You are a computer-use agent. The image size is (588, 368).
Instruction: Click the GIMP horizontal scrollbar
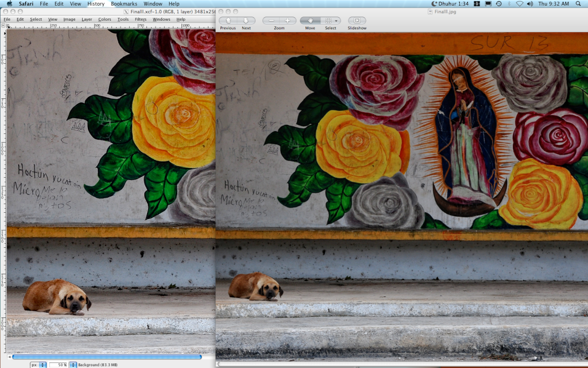point(107,356)
